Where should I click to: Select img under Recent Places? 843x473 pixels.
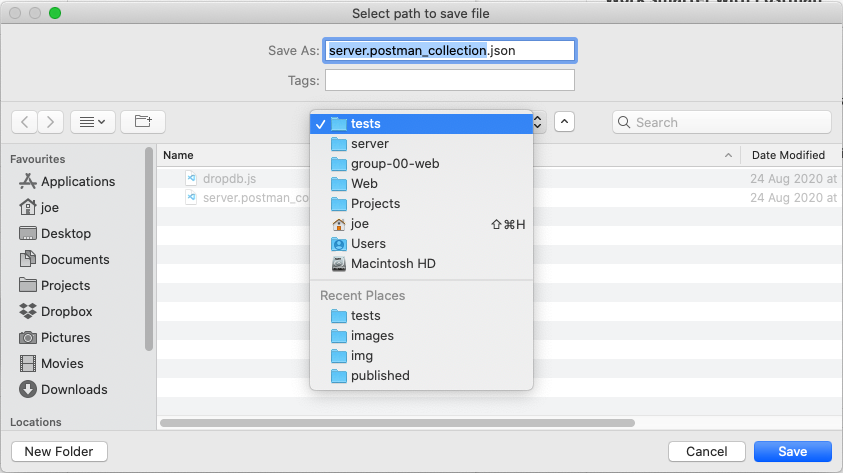pos(421,355)
